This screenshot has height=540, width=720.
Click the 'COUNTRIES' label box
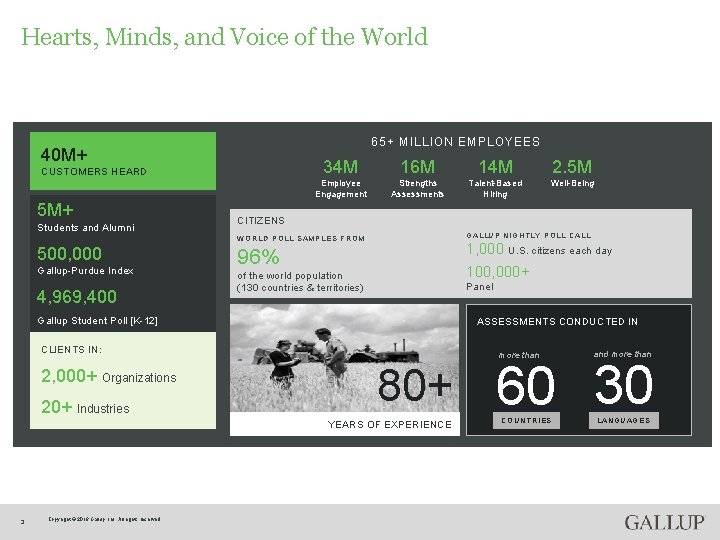(x=526, y=420)
